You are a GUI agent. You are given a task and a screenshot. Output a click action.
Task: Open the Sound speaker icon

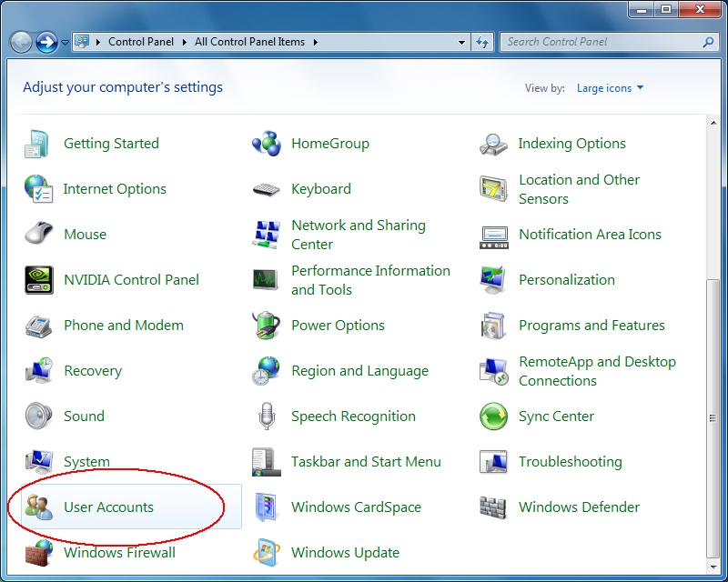38,416
